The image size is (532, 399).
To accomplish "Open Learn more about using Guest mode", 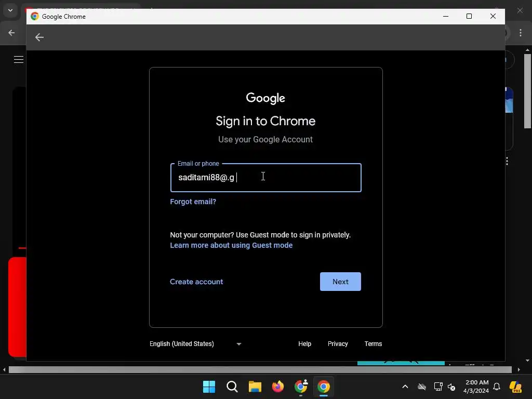I will (x=231, y=245).
